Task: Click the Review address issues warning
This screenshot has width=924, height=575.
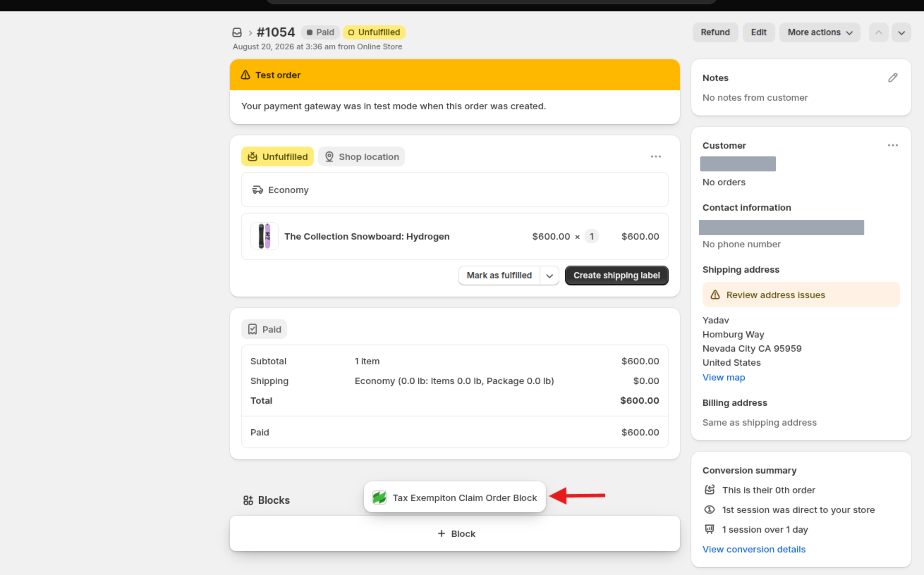Action: [801, 295]
